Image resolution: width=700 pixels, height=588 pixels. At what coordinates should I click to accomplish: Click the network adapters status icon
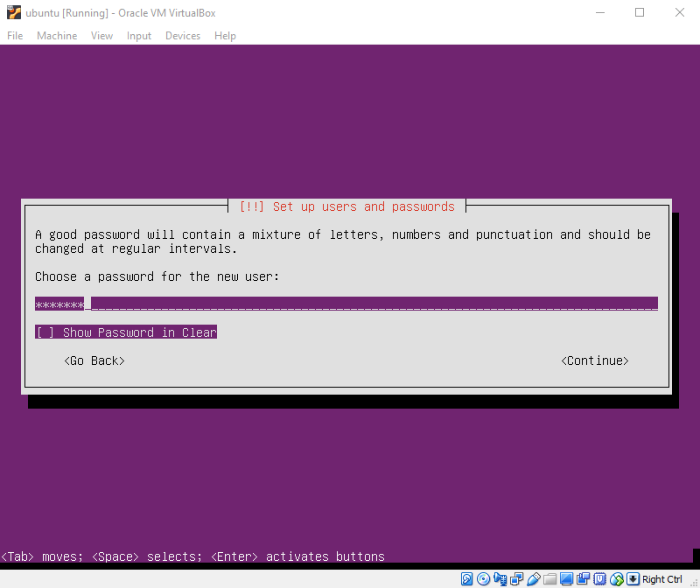pos(515,578)
